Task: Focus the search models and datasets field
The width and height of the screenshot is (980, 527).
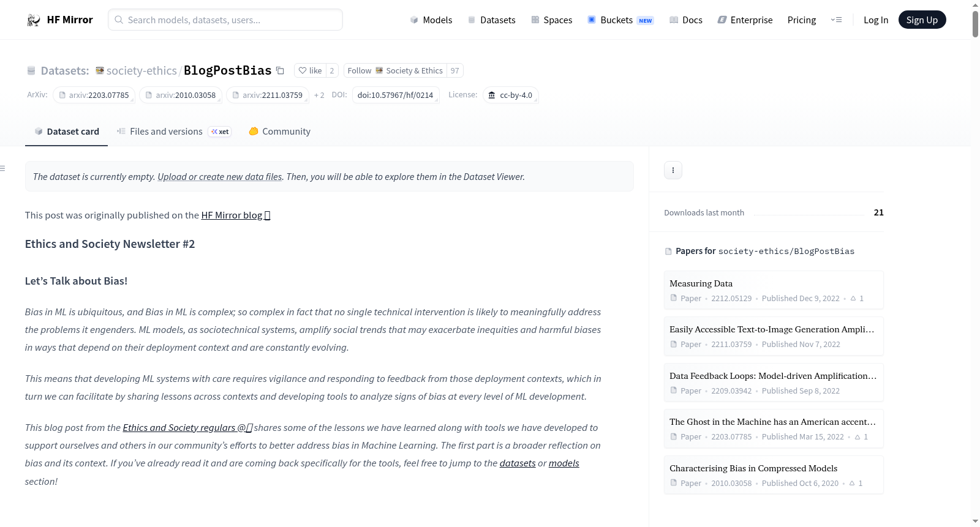Action: (225, 20)
